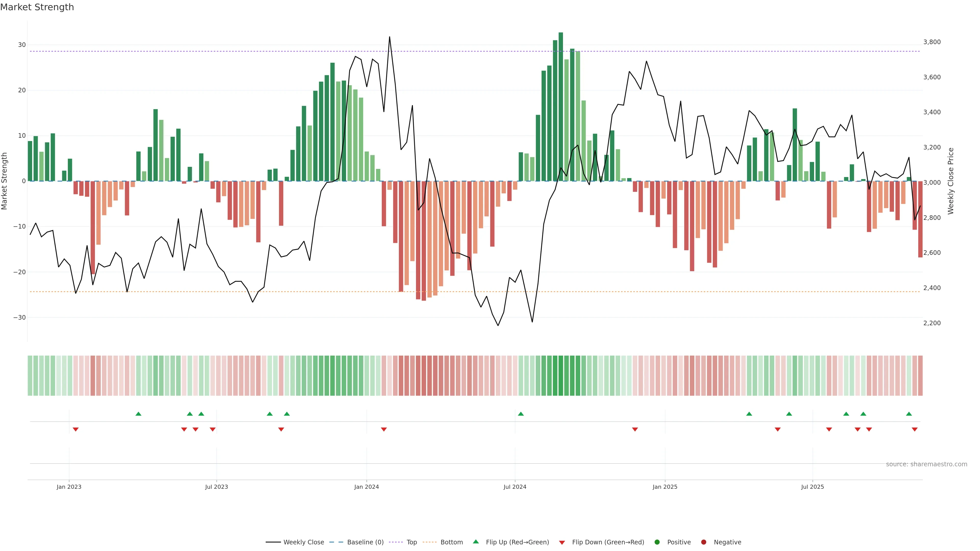Select the Flip Down marker after Jan 2024
This screenshot has height=551, width=980.
click(x=384, y=429)
